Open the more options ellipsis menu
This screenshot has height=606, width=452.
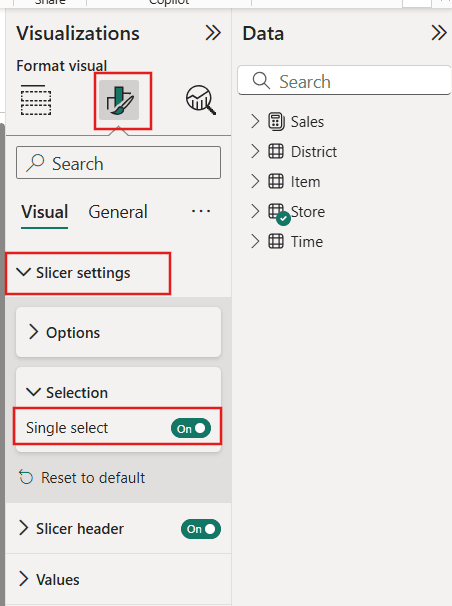[201, 211]
